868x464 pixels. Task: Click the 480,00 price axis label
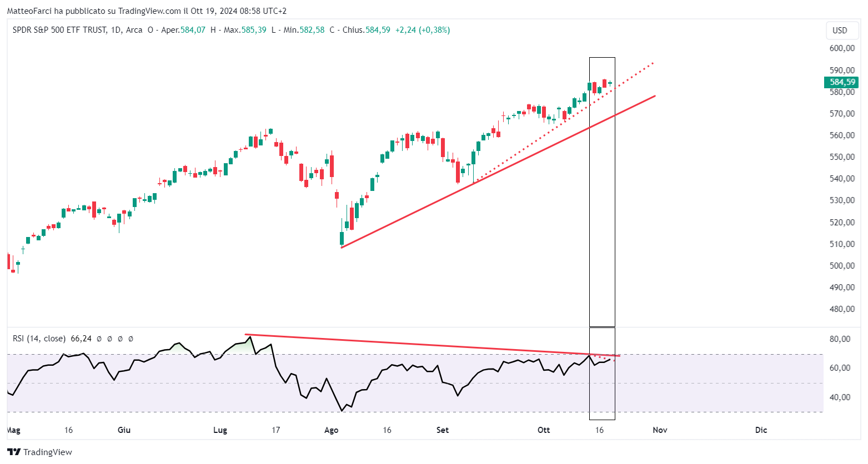842,309
